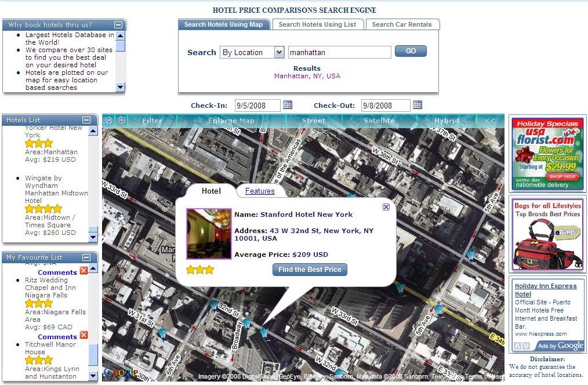The width and height of the screenshot is (588, 385).
Task: Click the GO search button
Action: tap(411, 51)
